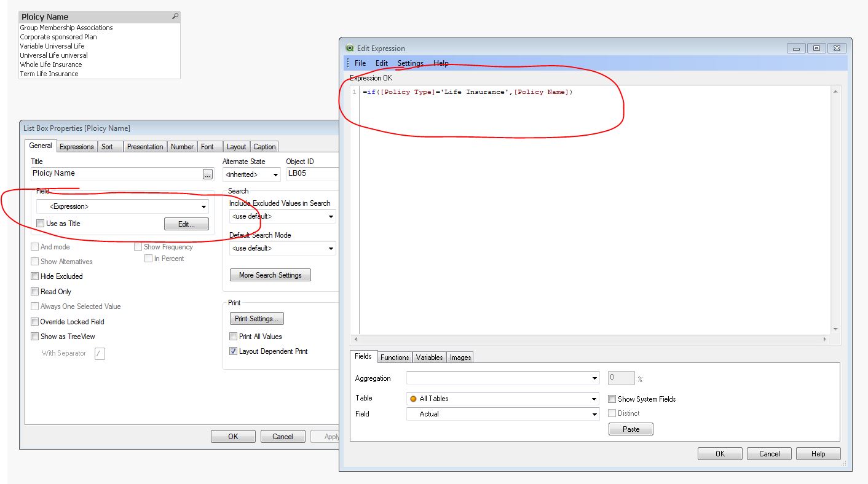868x484 pixels.
Task: Click the Edit... button for field expression
Action: point(186,224)
